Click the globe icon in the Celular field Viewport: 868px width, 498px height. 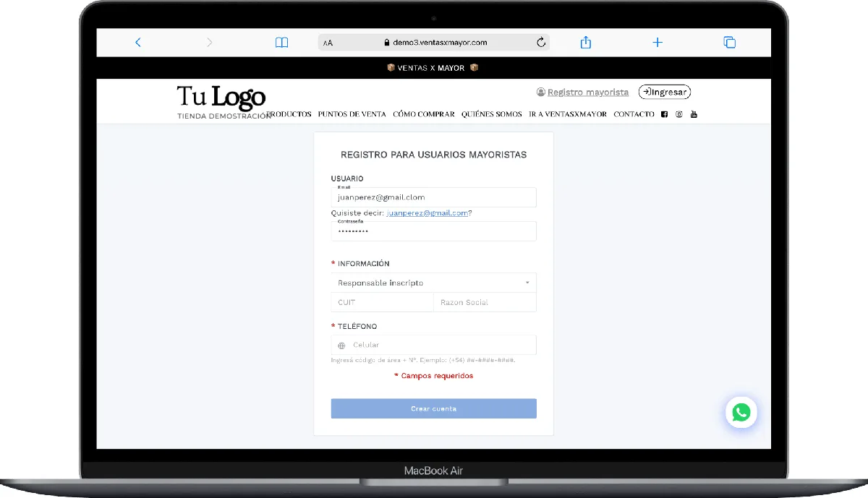coord(341,345)
